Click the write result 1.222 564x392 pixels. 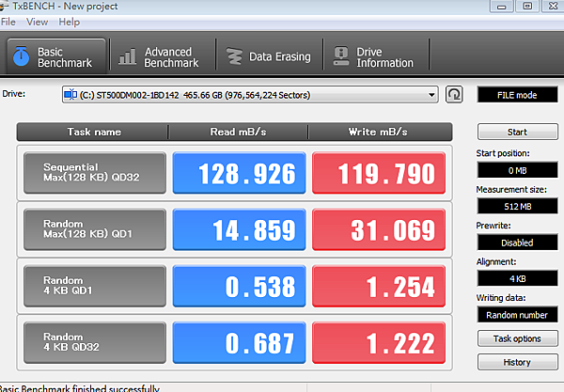point(379,342)
